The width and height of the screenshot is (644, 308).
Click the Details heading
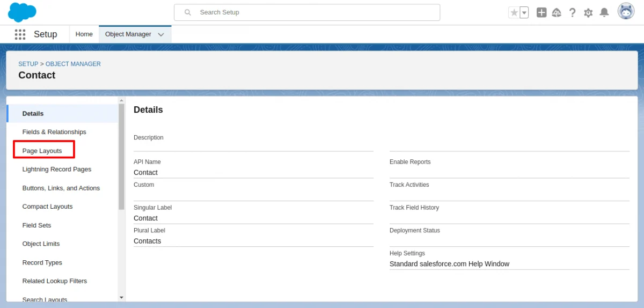(148, 109)
